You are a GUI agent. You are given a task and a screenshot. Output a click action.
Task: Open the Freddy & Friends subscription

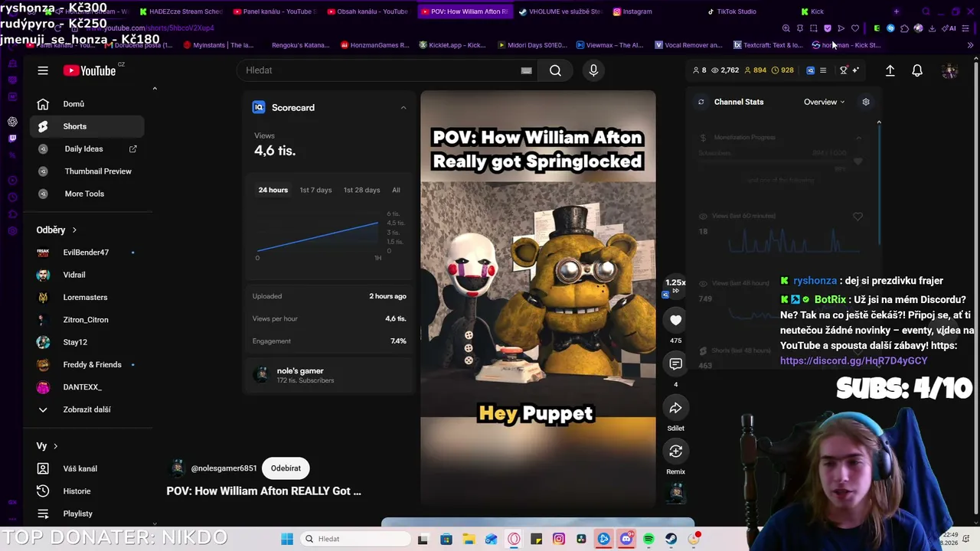87,364
